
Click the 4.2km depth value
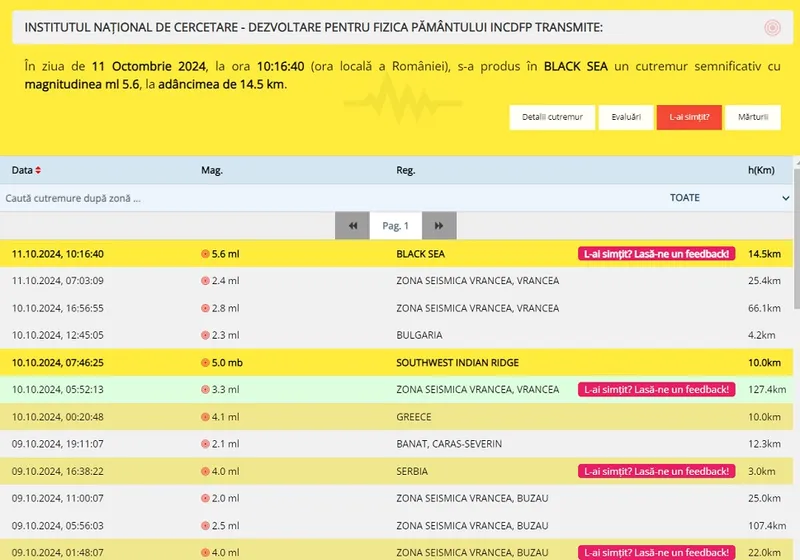762,335
